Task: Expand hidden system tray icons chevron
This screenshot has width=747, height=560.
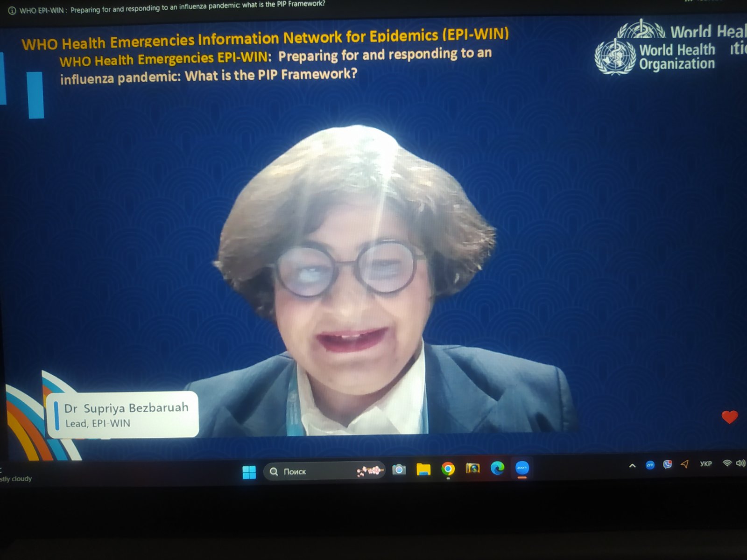Action: pyautogui.click(x=633, y=465)
